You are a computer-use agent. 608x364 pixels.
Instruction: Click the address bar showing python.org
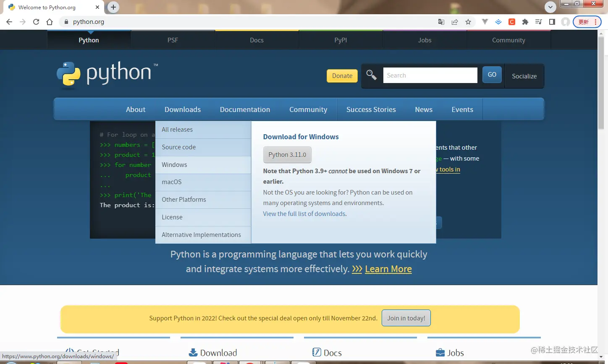(x=248, y=22)
